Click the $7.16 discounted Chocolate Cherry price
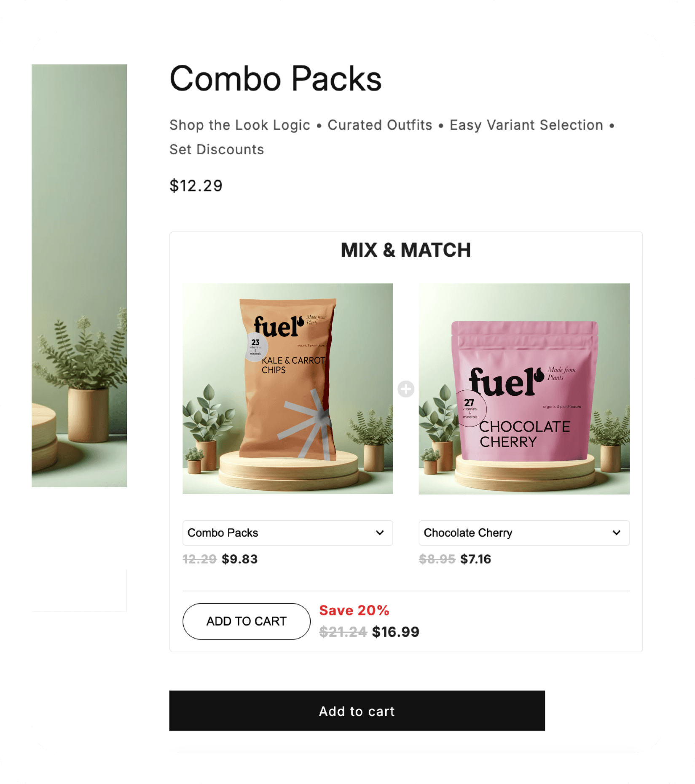695x784 pixels. coord(475,559)
